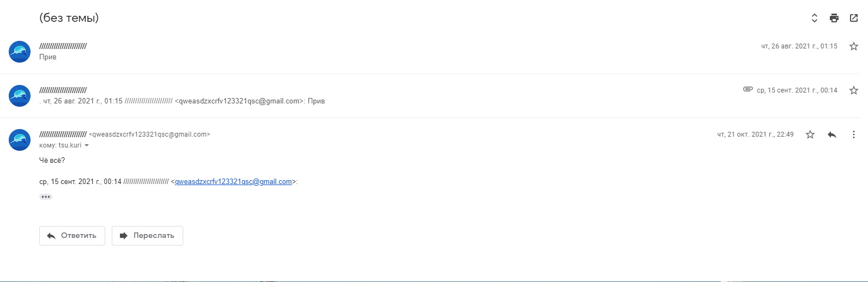Click the attachment paperclip icon
The image size is (868, 282).
click(748, 89)
